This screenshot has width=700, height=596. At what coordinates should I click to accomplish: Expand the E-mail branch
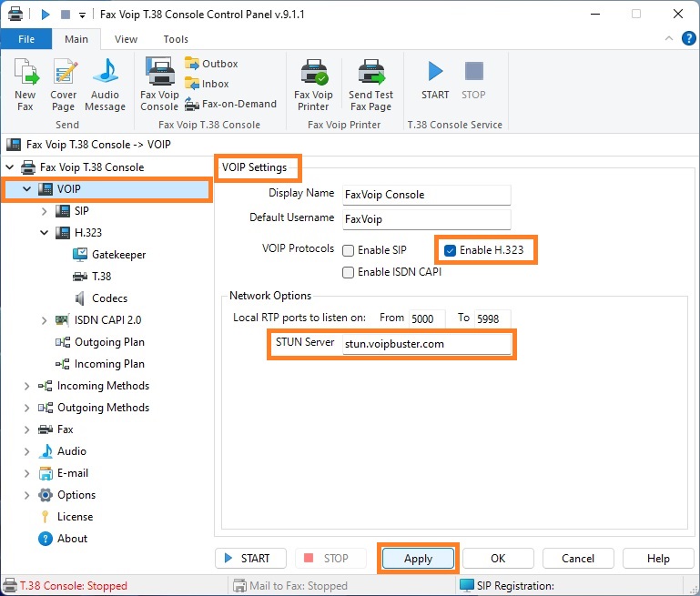[26, 473]
